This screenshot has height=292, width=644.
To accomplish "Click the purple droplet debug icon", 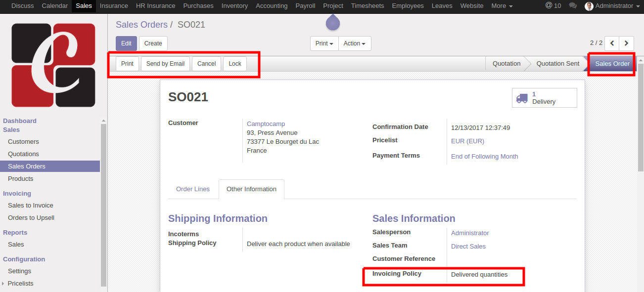I will click(x=332, y=22).
